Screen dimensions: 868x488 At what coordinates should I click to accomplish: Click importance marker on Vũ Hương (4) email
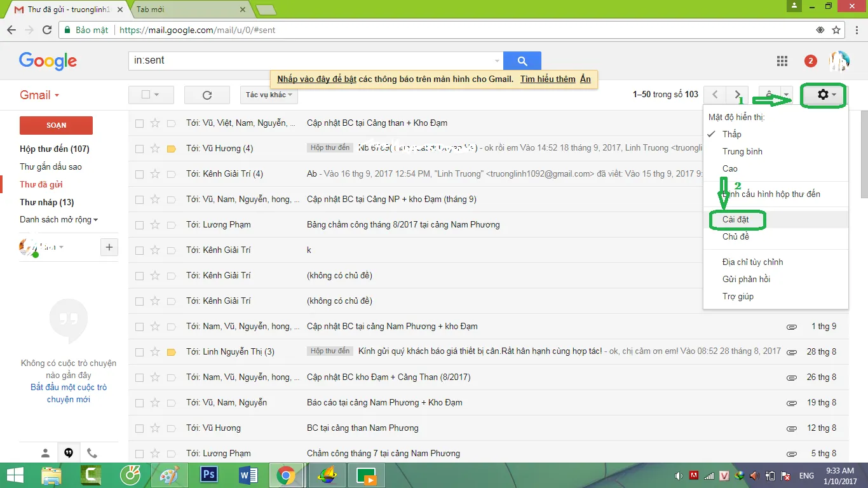tap(171, 149)
